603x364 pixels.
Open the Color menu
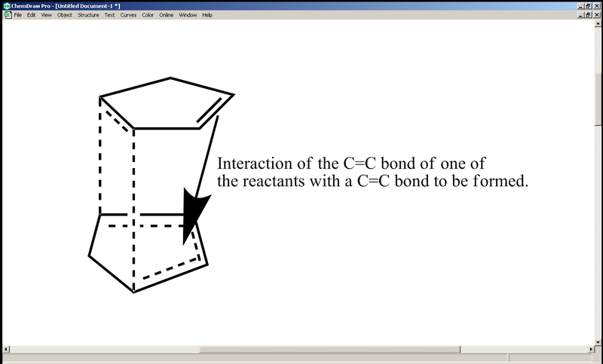coord(148,15)
